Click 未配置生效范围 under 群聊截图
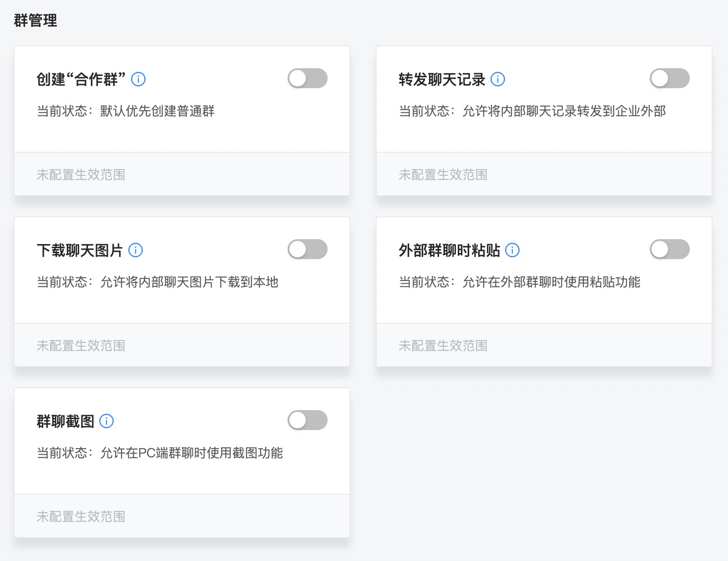Screen dimensions: 728x561 point(81,516)
